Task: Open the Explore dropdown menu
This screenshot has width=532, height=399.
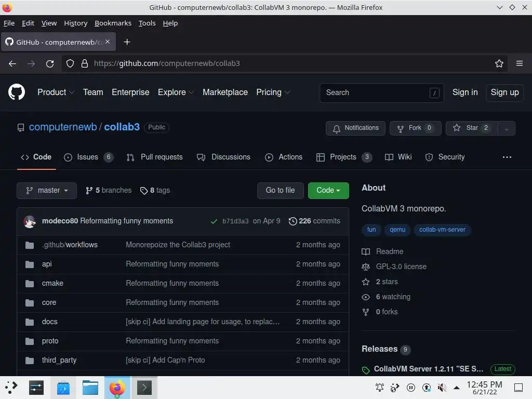Action: click(176, 92)
